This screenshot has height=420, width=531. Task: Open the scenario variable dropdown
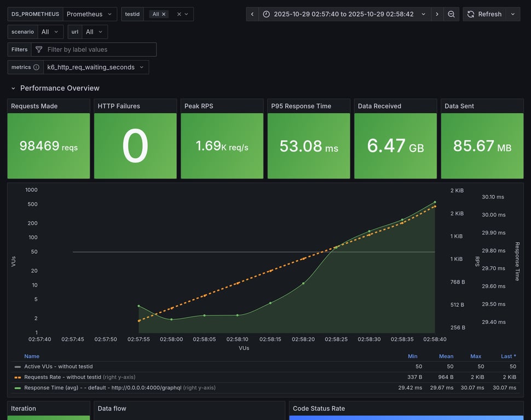[x=50, y=32]
